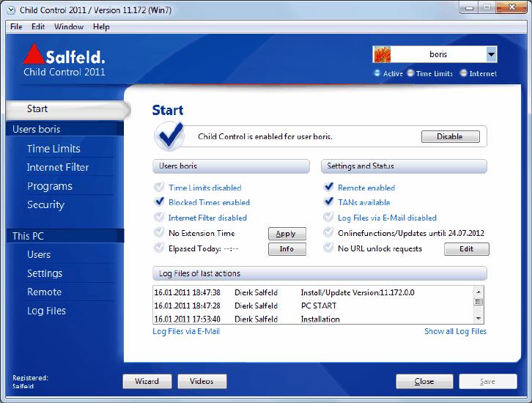Open the File menu
This screenshot has width=532, height=403.
tap(16, 26)
